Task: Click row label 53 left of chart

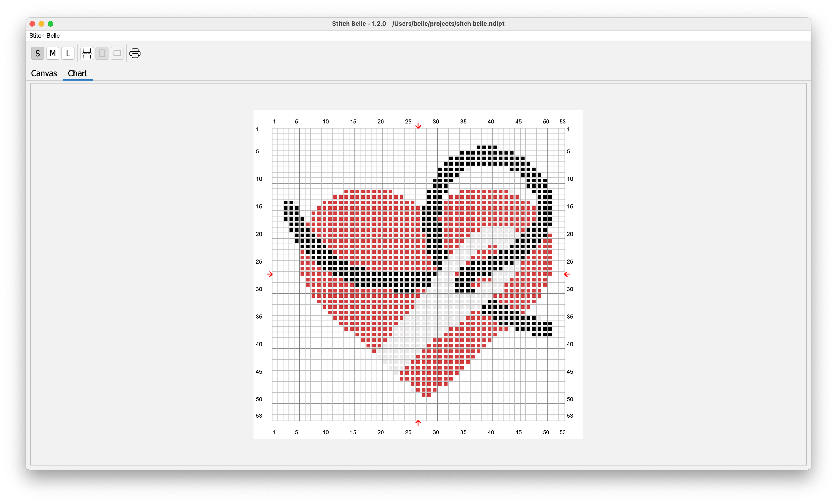Action: pyautogui.click(x=259, y=416)
